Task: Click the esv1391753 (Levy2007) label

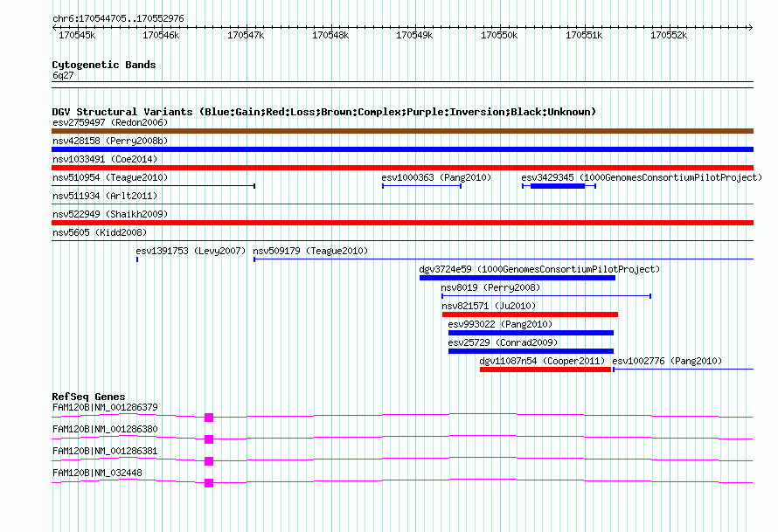Action: click(191, 251)
